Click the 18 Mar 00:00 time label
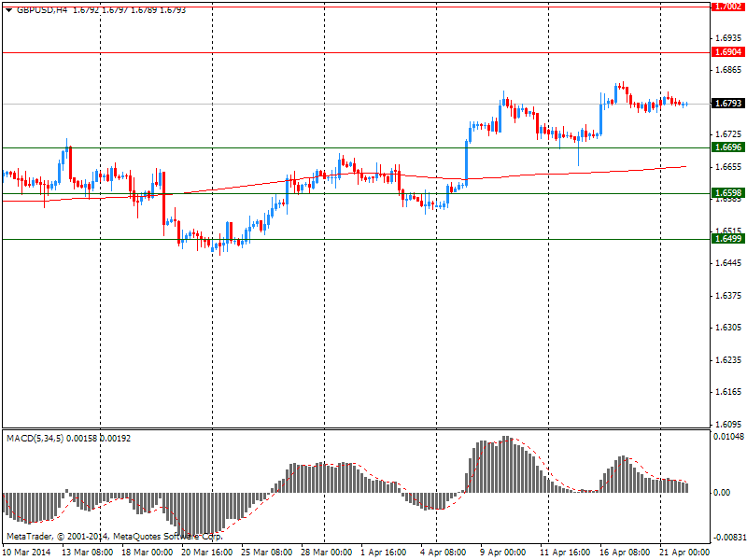The width and height of the screenshot is (747, 560). (x=148, y=553)
